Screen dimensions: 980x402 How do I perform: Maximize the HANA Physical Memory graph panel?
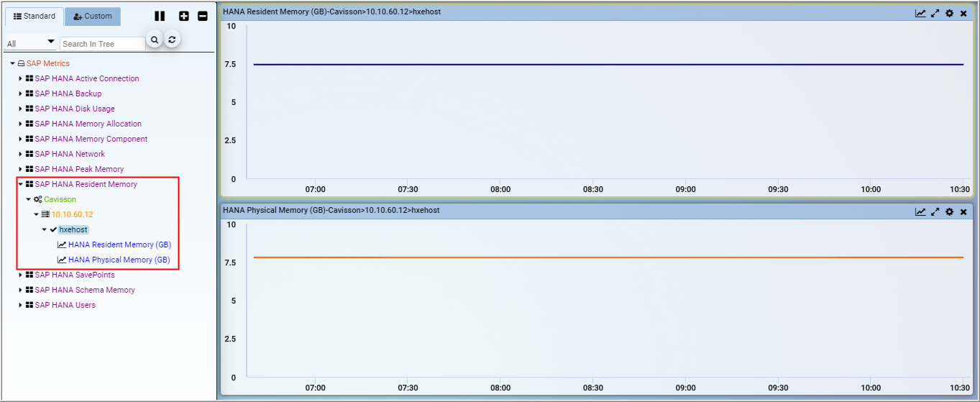pyautogui.click(x=935, y=211)
